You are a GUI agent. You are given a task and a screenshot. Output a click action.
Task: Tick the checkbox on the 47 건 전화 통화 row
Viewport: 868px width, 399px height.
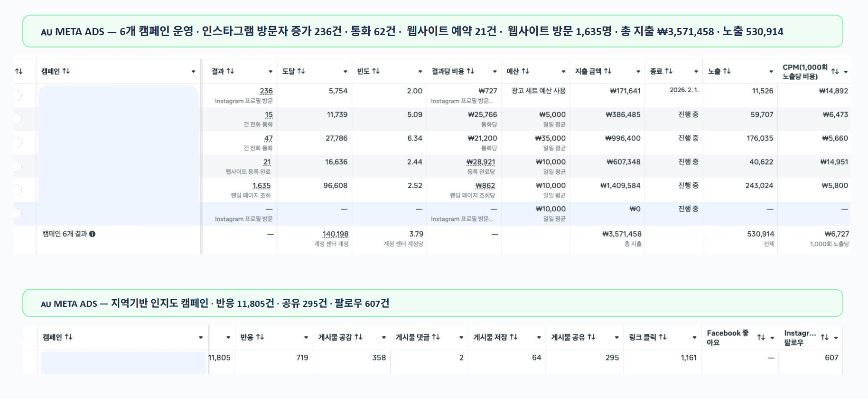click(17, 142)
